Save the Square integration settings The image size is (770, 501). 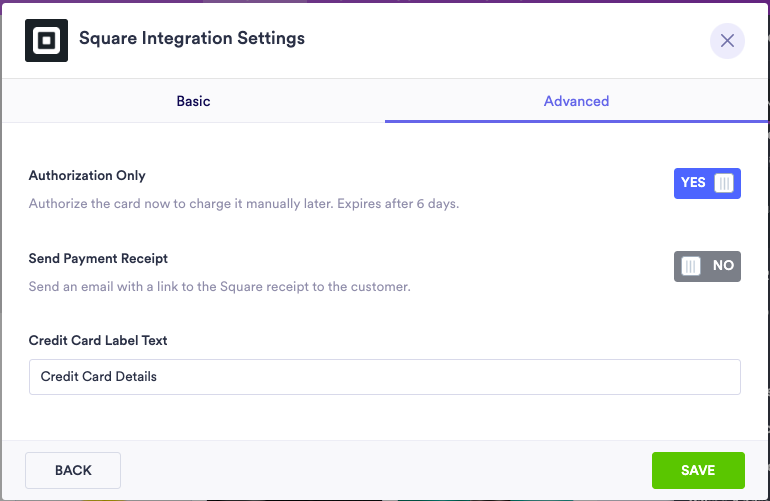click(698, 470)
